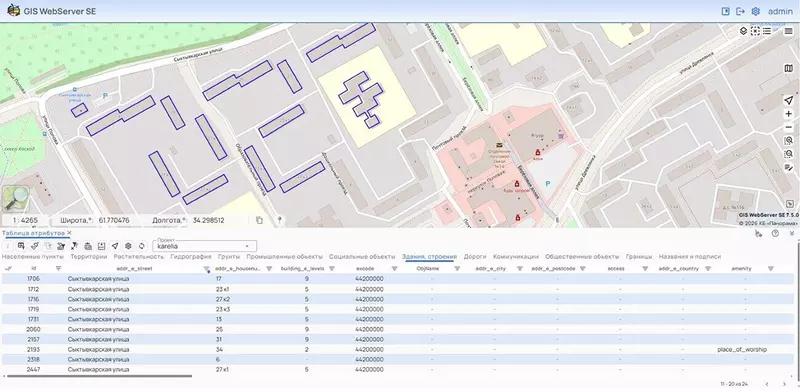Image resolution: width=800 pixels, height=392 pixels.
Task: Click the export/download icon in table toolbar
Action: [101, 246]
